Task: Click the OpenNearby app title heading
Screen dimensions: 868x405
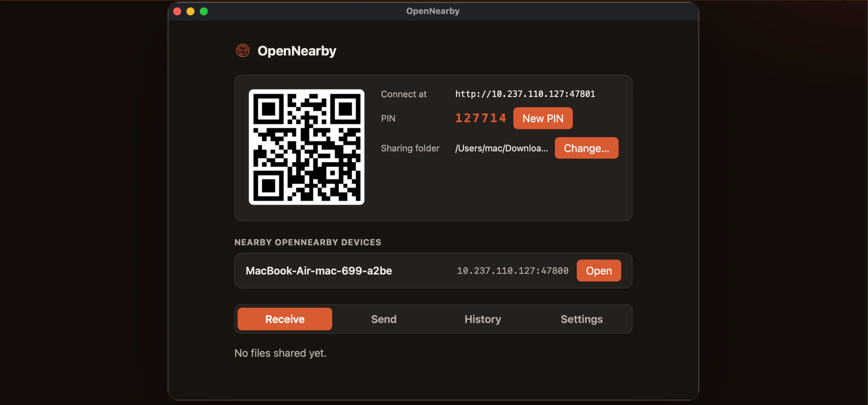Action: (x=297, y=51)
